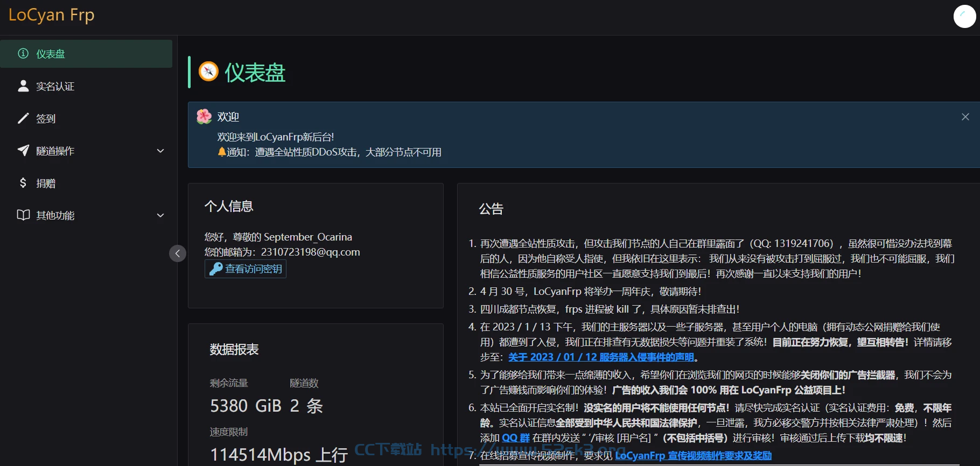
Task: Click the 公告 announcement heading
Action: tap(491, 209)
